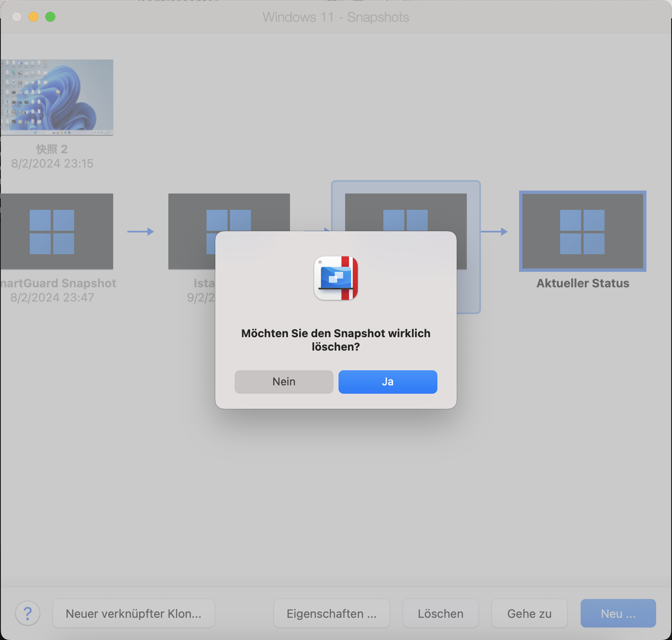Create new snapshot with Neu ... button
672x640 pixels.
click(x=618, y=613)
